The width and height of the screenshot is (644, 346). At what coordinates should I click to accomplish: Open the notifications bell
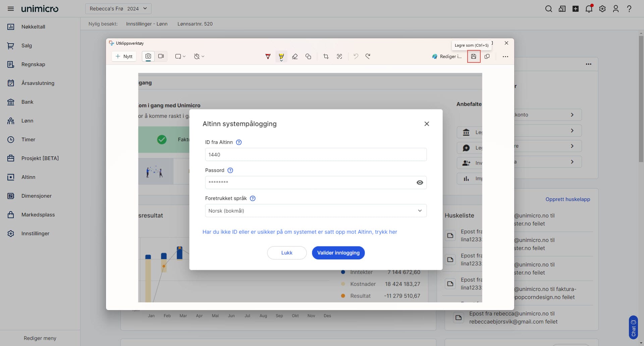[x=589, y=9]
